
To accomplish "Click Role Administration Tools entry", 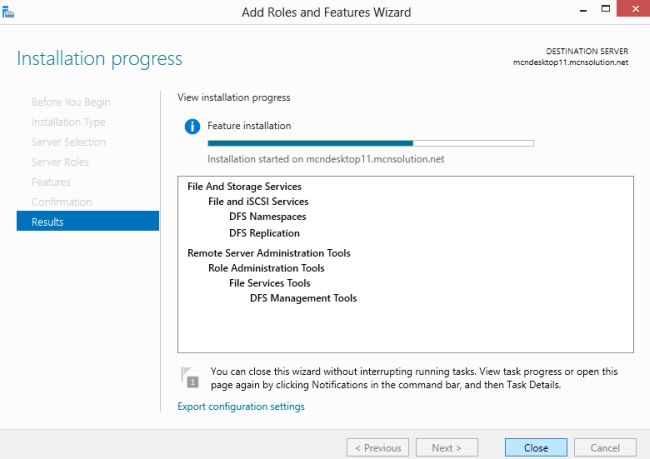I will tap(266, 268).
